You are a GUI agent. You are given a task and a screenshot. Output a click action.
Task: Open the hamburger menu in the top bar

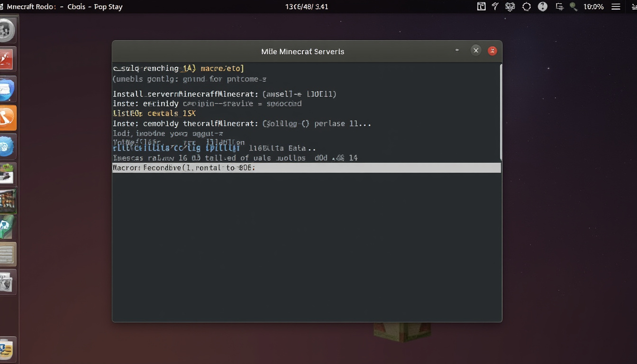tap(616, 7)
